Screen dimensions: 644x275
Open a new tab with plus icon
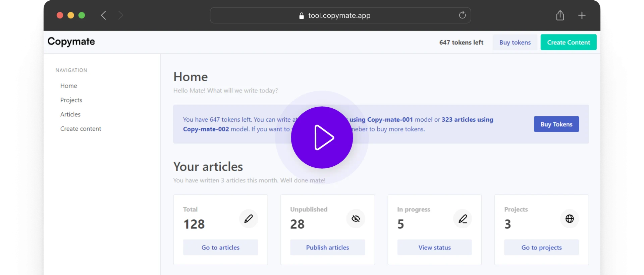(582, 15)
